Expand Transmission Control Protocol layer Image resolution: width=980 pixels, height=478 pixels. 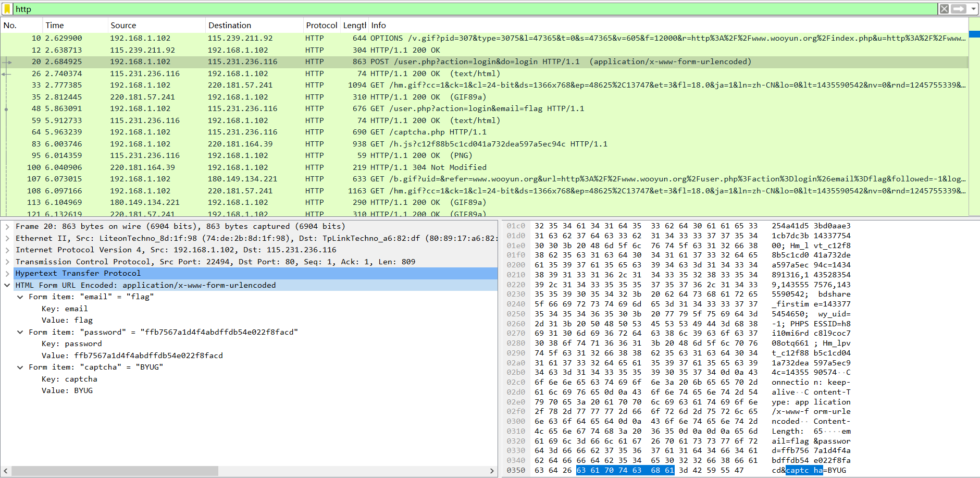7,262
